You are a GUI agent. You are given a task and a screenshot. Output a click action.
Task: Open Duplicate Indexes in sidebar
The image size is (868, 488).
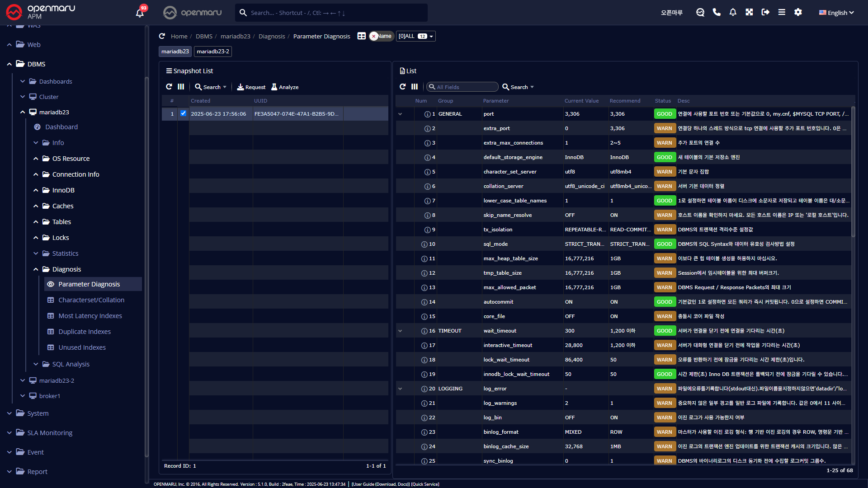click(85, 332)
